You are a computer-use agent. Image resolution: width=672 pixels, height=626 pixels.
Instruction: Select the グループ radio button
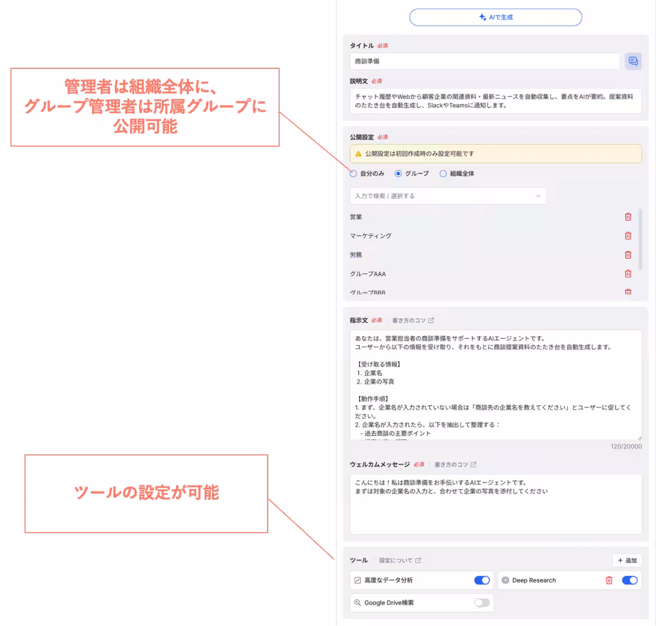pyautogui.click(x=398, y=174)
